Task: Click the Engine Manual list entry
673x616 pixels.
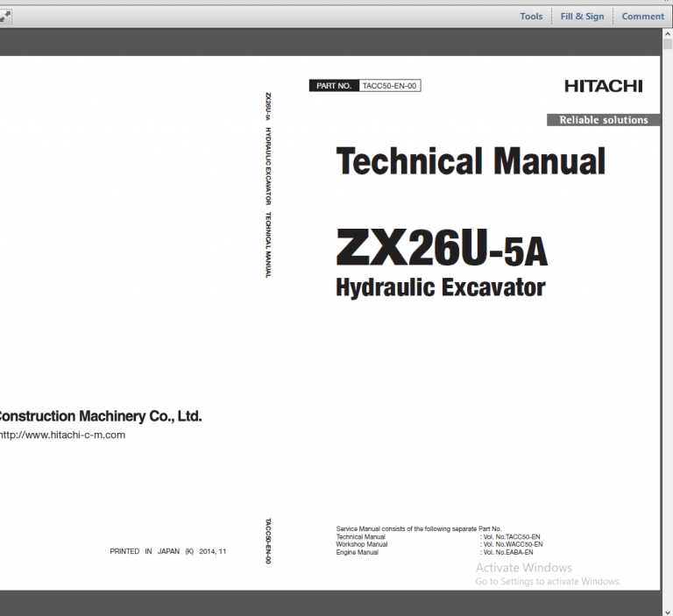Action: pyautogui.click(x=358, y=552)
